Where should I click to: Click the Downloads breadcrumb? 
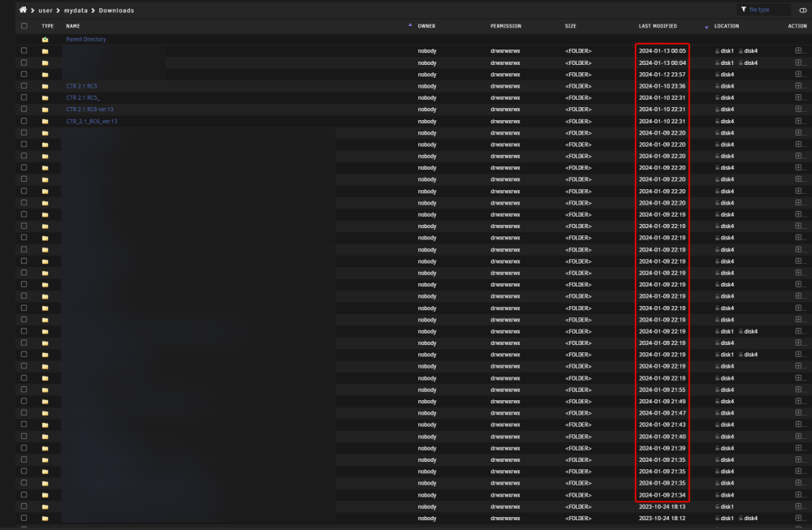point(116,11)
